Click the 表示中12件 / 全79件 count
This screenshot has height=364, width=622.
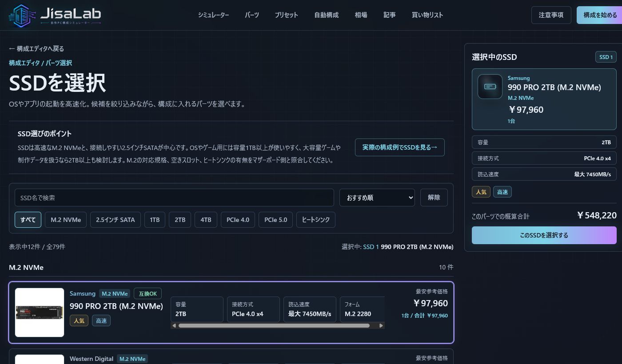(x=37, y=247)
